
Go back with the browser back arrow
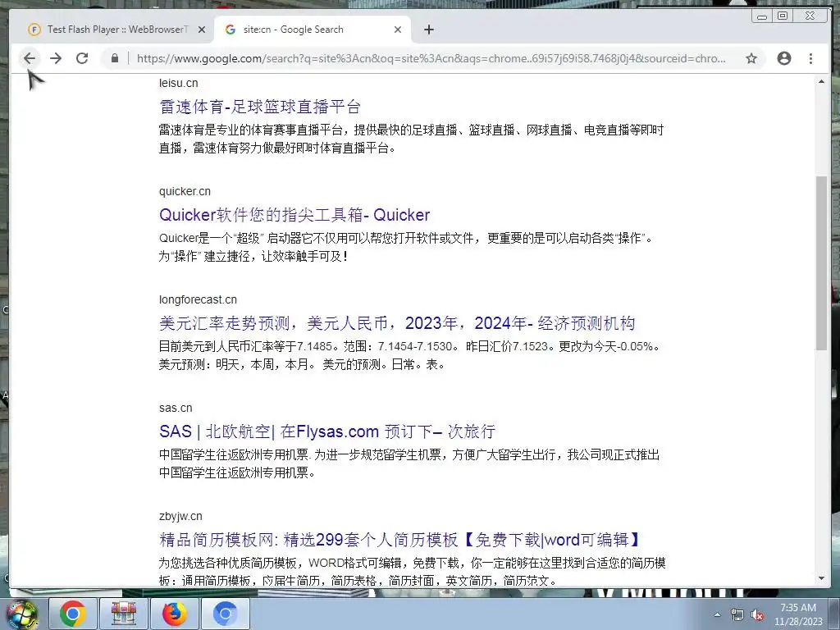30,58
